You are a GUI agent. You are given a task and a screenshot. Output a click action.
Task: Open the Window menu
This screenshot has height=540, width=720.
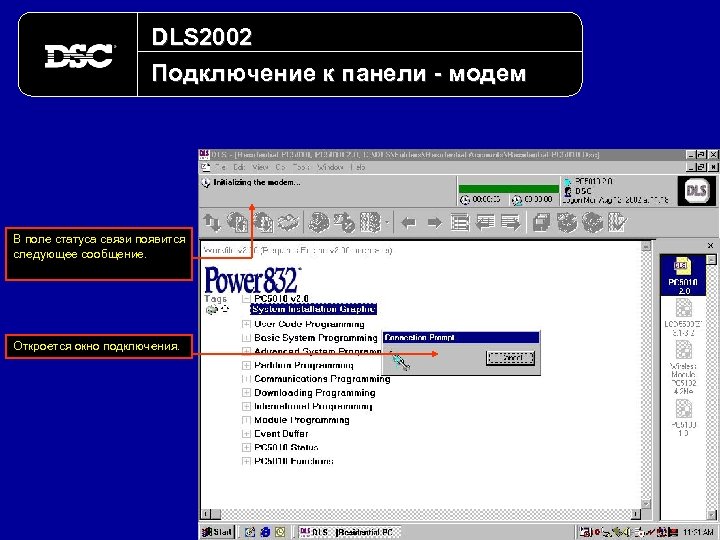tap(330, 168)
